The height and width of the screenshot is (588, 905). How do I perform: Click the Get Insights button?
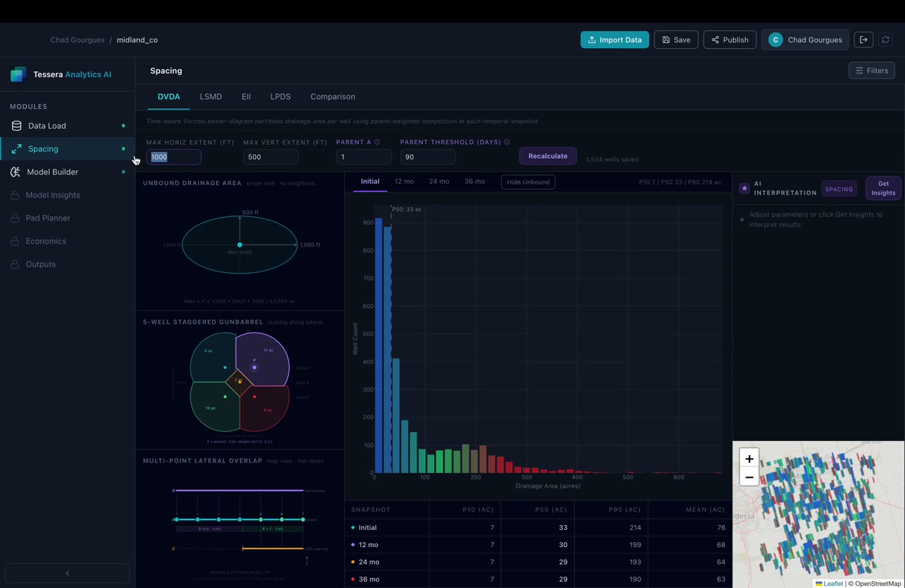click(883, 189)
